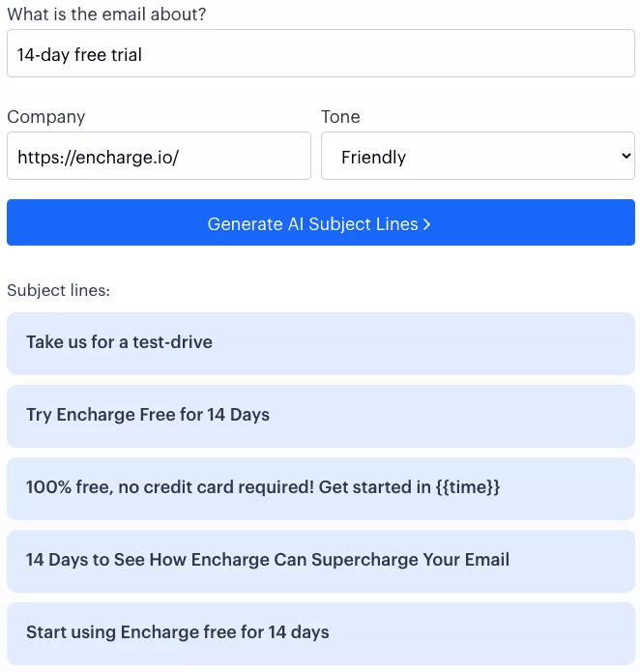Choose 'Start using Encharge free' subject line
The width and height of the screenshot is (640, 672).
tap(320, 633)
